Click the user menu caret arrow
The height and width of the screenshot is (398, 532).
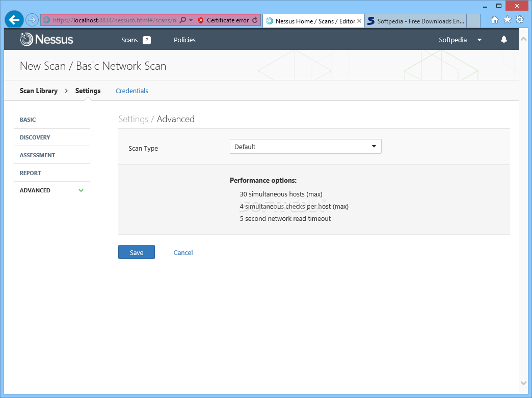(x=480, y=40)
